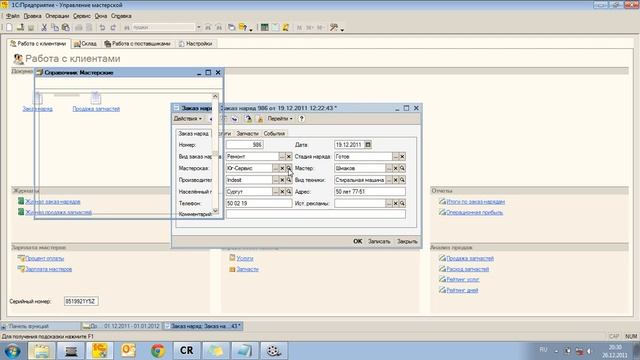Open selection list for Мастерская Юг-Сервис

[x=276, y=168]
